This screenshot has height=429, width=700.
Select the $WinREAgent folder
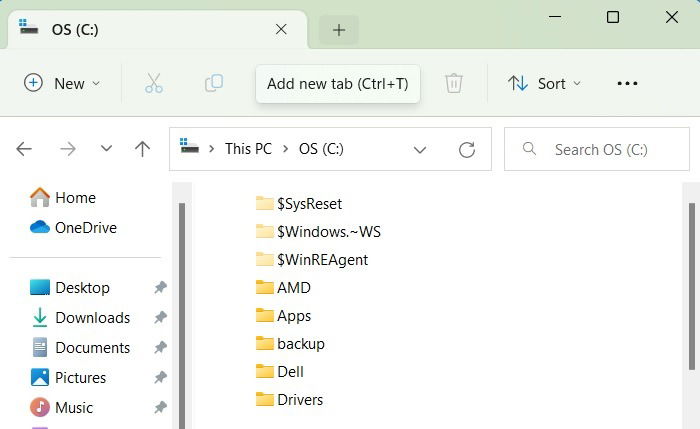(312, 260)
